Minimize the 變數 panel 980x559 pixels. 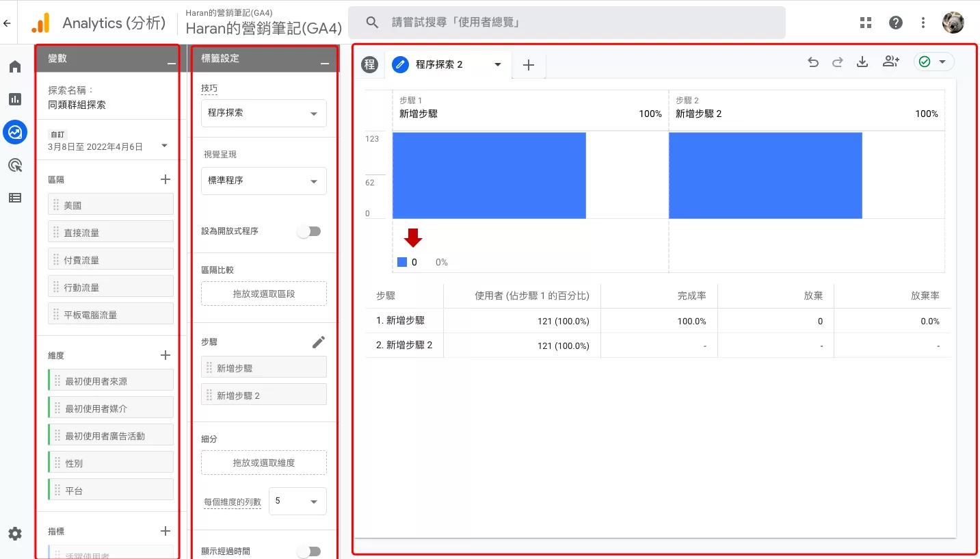(x=171, y=64)
